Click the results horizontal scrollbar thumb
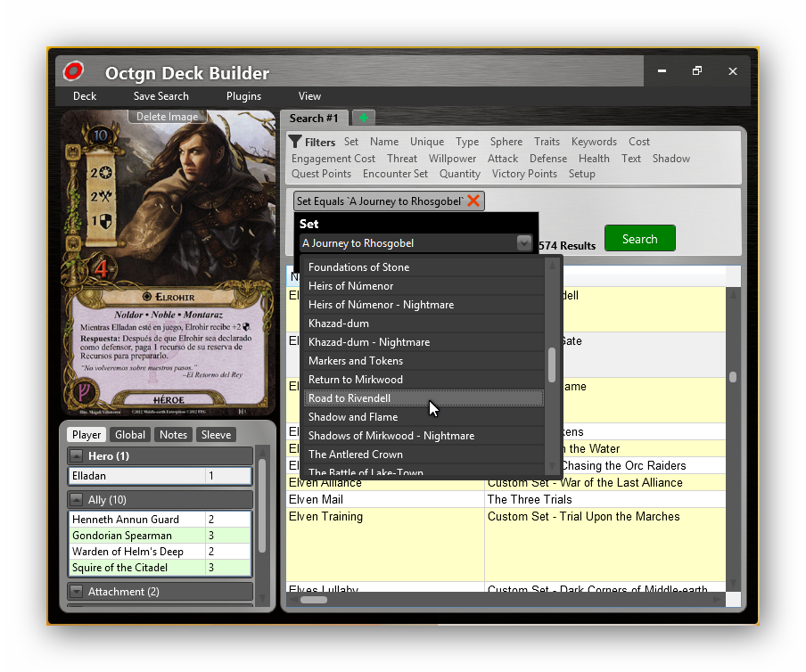This screenshot has height=672, width=806. [x=314, y=600]
